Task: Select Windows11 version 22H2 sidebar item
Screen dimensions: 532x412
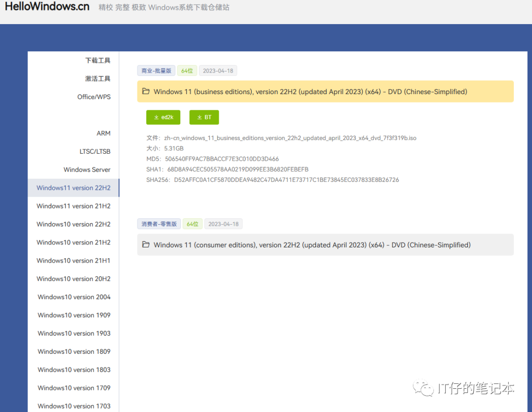Action: coord(73,188)
